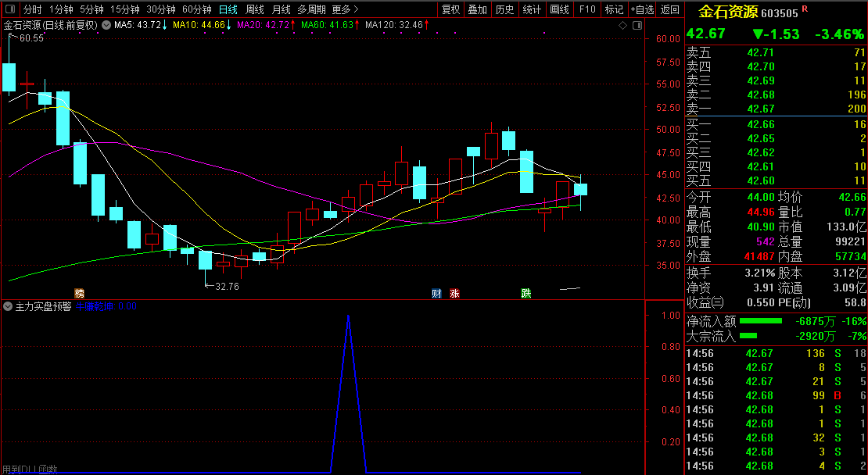Click the blue 财 event marker
Screen dimensions: 868x475
437,294
